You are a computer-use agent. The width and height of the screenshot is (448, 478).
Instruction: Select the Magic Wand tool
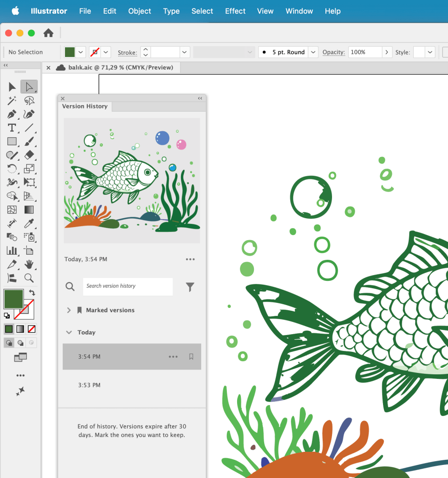click(12, 100)
